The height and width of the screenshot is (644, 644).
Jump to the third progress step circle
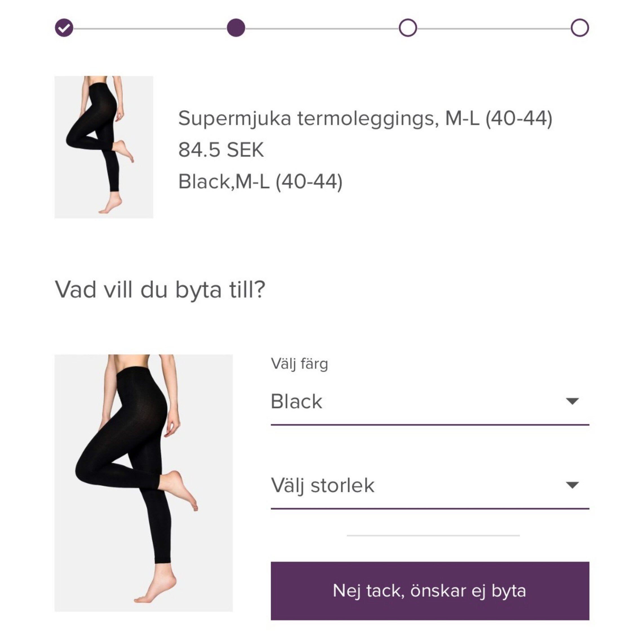click(x=408, y=28)
